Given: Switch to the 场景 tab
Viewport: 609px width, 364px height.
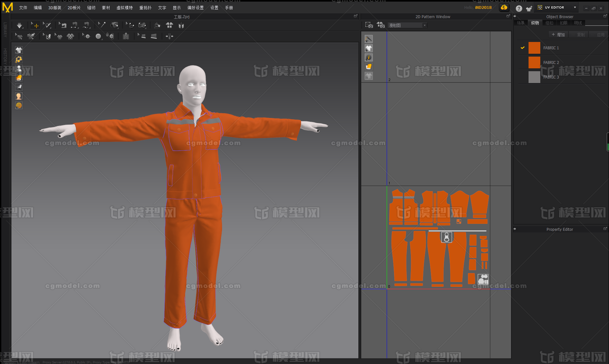Looking at the screenshot, I should tap(521, 23).
